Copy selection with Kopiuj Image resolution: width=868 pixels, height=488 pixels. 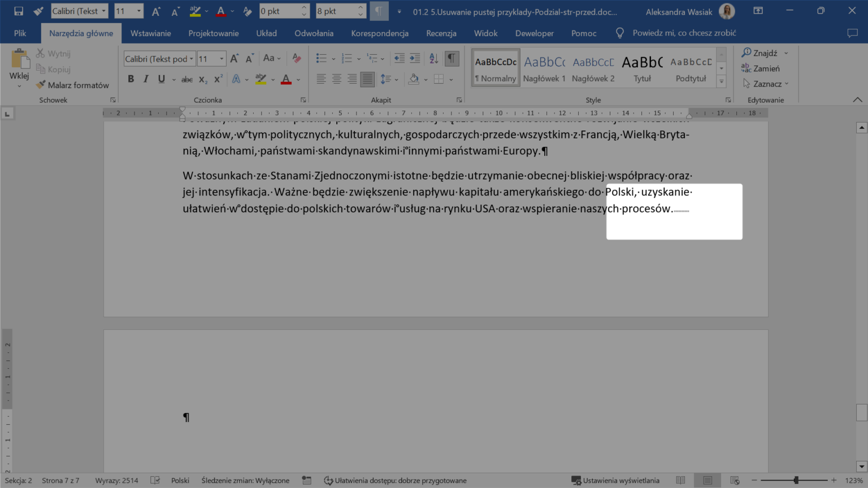tap(53, 69)
